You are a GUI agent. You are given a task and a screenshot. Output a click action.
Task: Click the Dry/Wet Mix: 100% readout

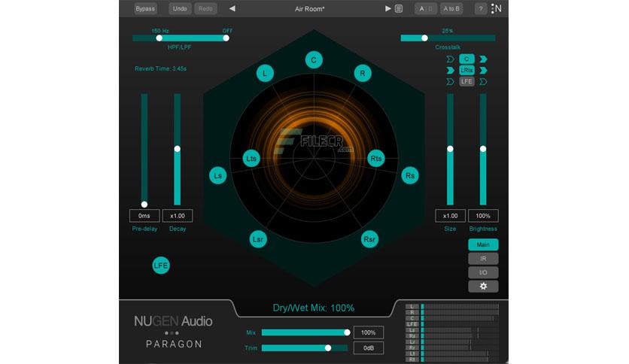313,308
